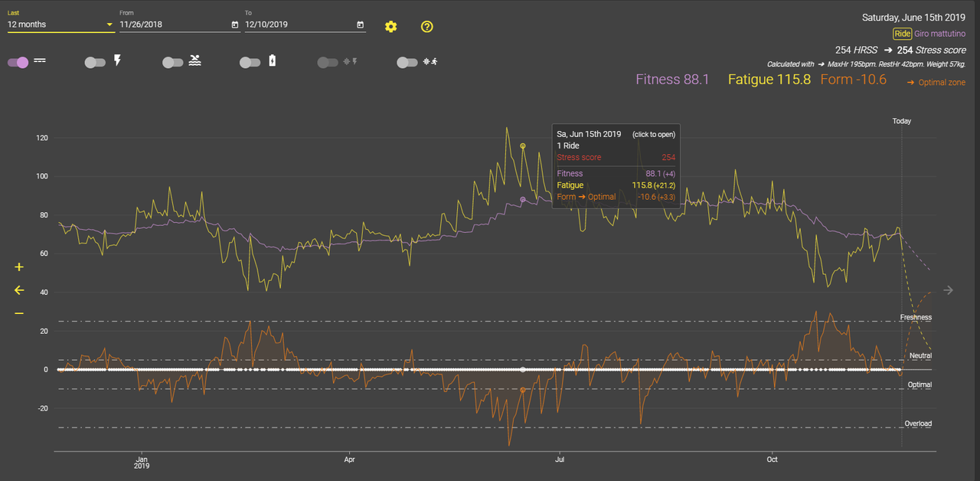The width and height of the screenshot is (980, 481).
Task: Click the tooltip Form Optimal -10.6 row
Action: (616, 197)
